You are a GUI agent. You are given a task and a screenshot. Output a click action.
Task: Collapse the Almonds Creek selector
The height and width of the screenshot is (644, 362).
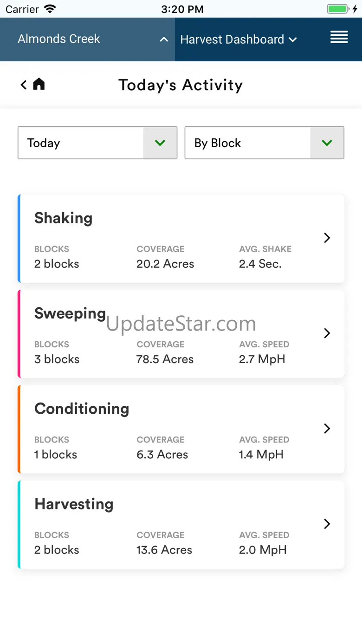point(163,39)
